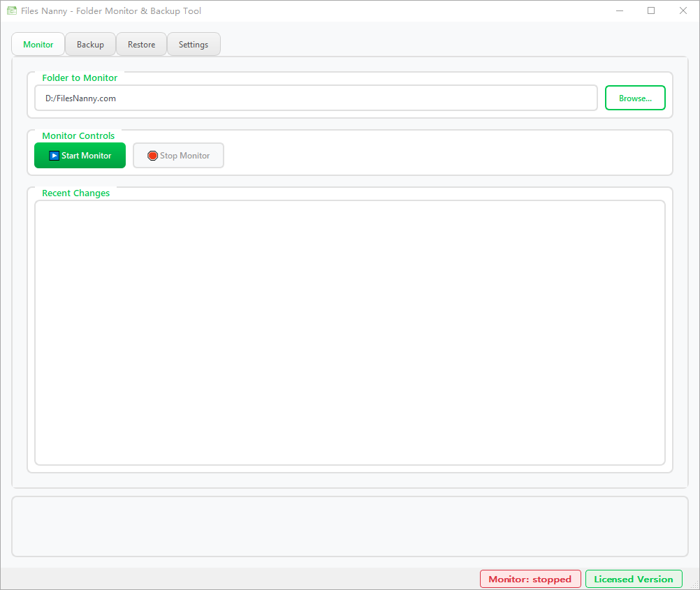Click the Folder to Monitor group heading
This screenshot has width=700, height=590.
point(79,78)
